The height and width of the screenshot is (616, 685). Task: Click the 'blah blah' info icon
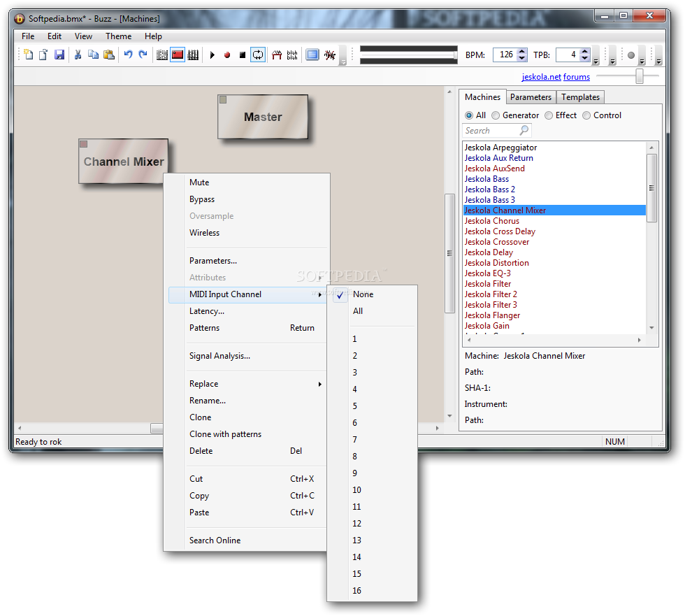[292, 55]
